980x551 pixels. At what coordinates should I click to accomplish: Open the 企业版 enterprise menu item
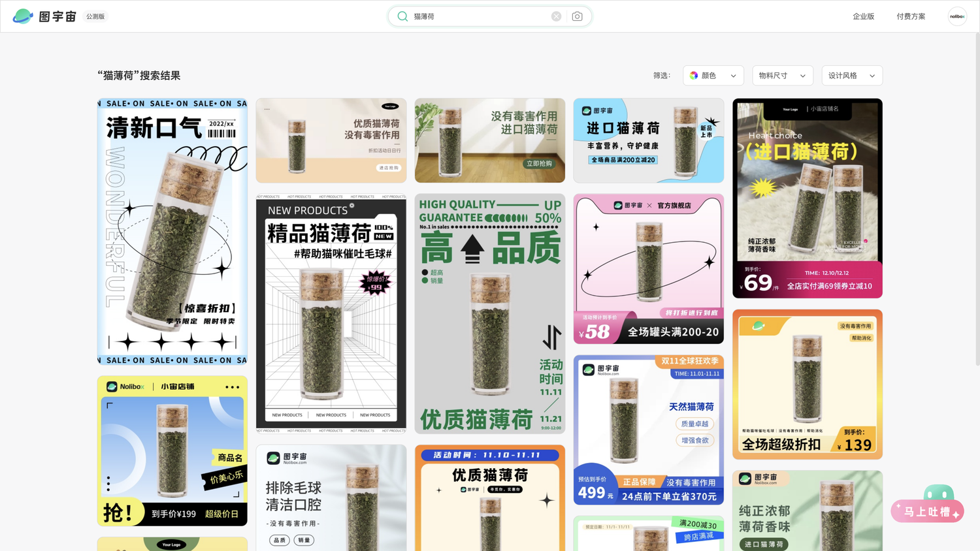click(863, 16)
